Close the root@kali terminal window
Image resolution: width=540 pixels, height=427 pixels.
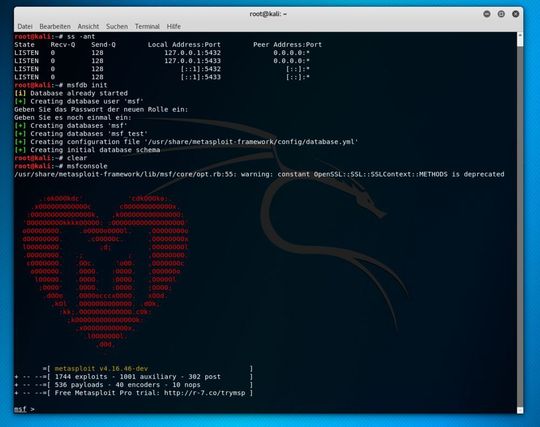(516, 14)
